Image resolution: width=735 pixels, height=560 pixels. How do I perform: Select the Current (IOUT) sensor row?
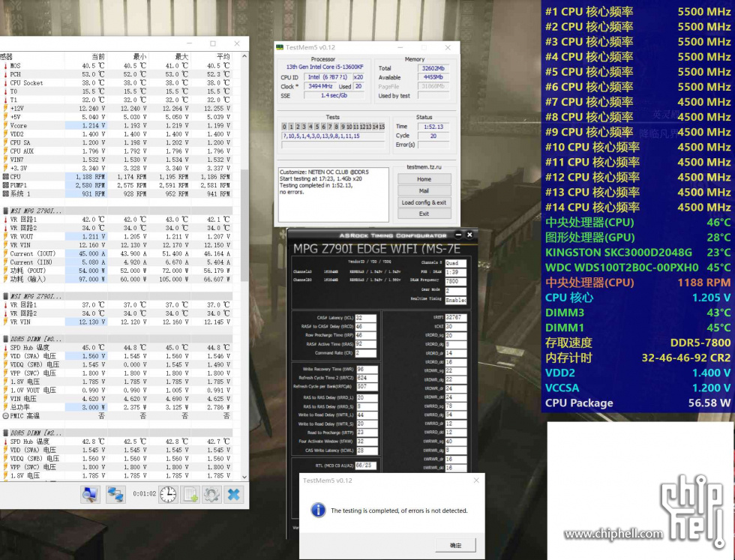pyautogui.click(x=116, y=253)
